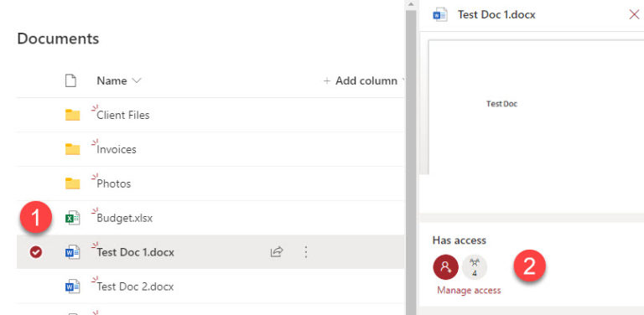Click the Has access heading
This screenshot has height=315, width=644.
click(460, 240)
